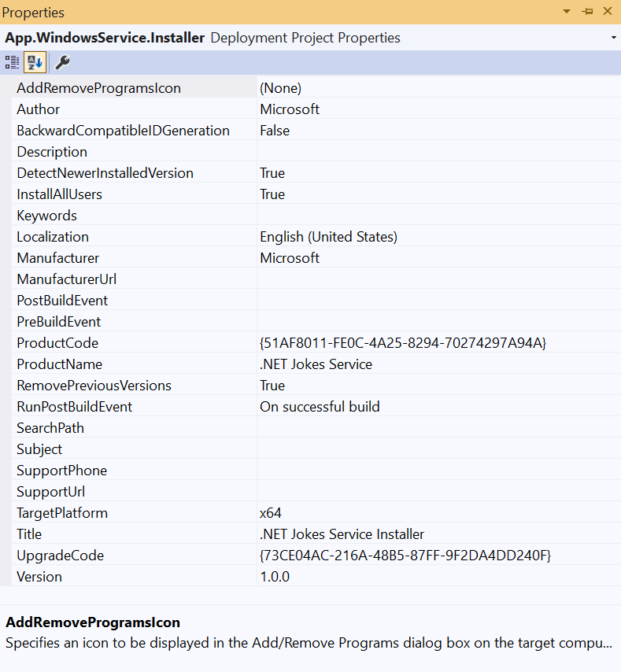Select the TargetPlatform property

pos(62,513)
